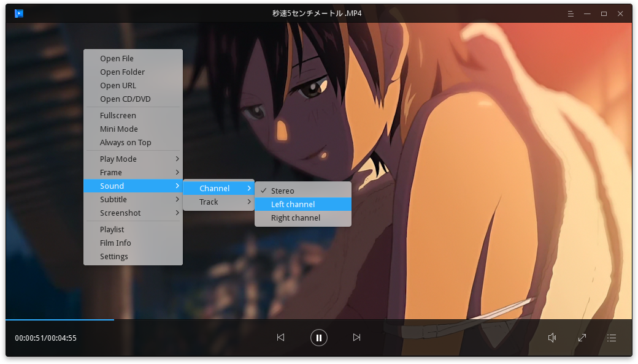
Task: Click the movie player app logo icon
Action: [19, 13]
